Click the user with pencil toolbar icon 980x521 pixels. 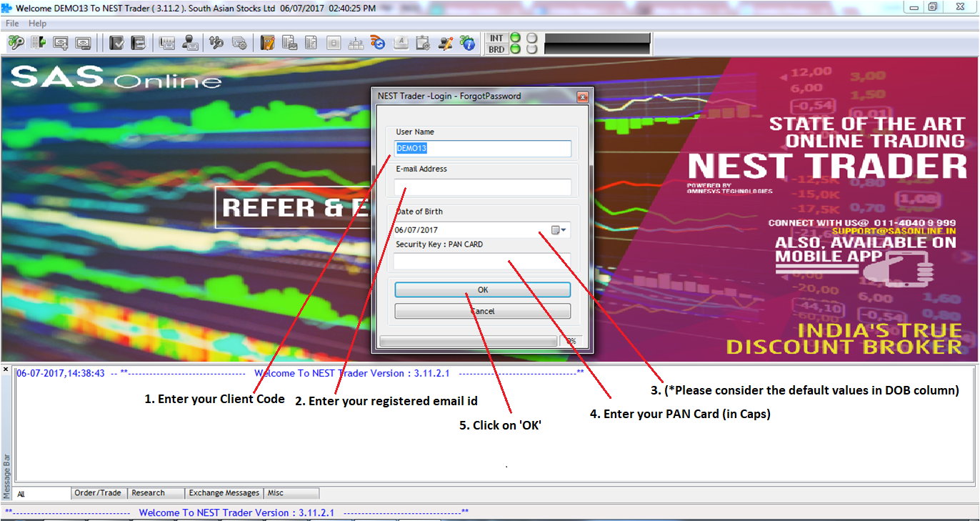coord(446,43)
